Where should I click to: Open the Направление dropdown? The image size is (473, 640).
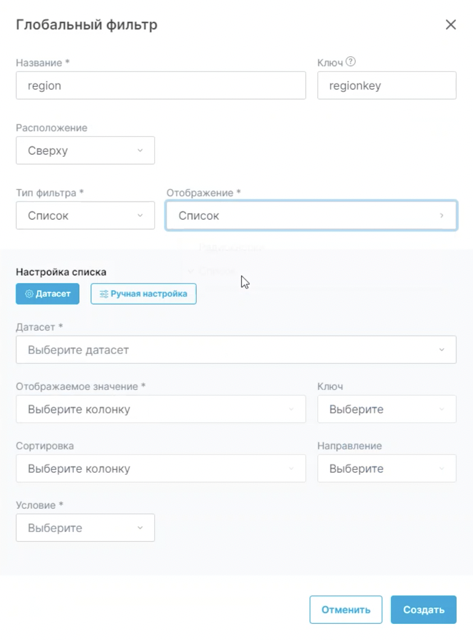tap(387, 469)
